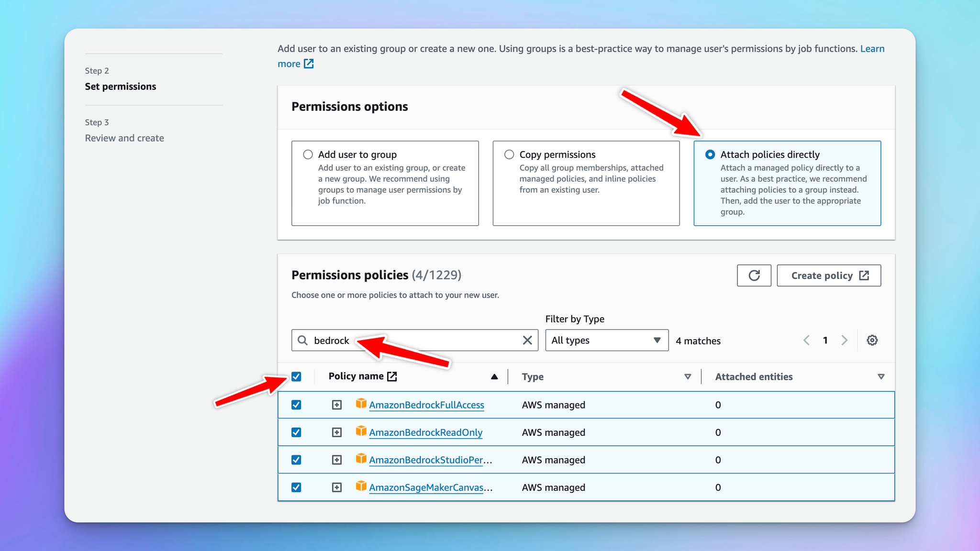The image size is (980, 551).
Task: Expand the AmazonBedrockStudioPer... policy details
Action: click(x=337, y=460)
